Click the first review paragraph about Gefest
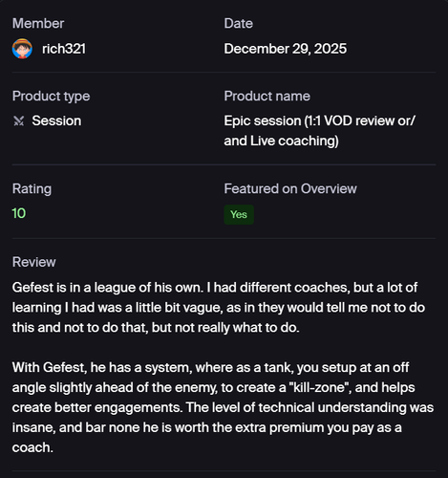This screenshot has width=448, height=478. point(219,308)
